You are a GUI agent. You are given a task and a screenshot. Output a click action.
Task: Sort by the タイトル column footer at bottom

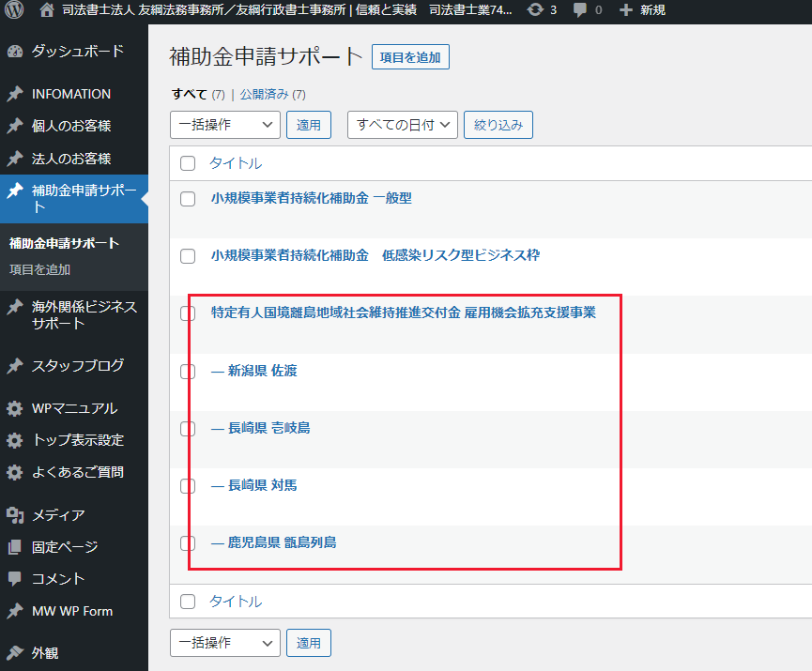pyautogui.click(x=236, y=602)
